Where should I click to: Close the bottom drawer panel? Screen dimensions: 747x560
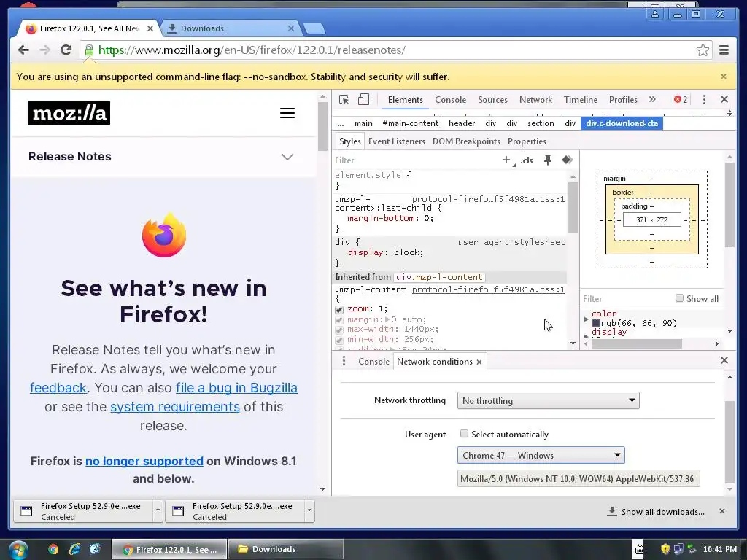724,360
